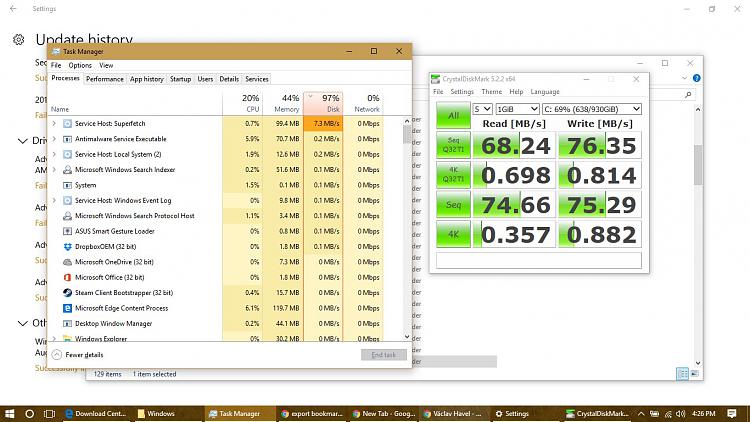Click the System process icon
The height and width of the screenshot is (422, 750).
pos(67,185)
